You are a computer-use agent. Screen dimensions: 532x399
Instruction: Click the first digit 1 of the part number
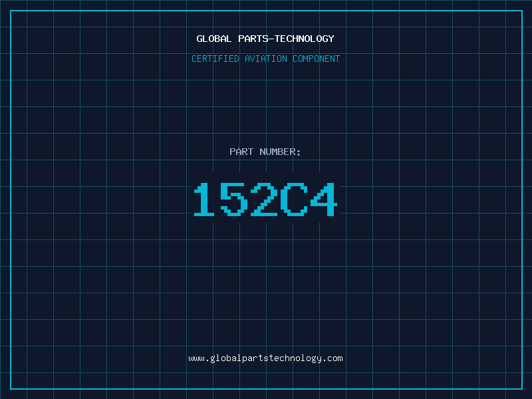[x=204, y=199]
